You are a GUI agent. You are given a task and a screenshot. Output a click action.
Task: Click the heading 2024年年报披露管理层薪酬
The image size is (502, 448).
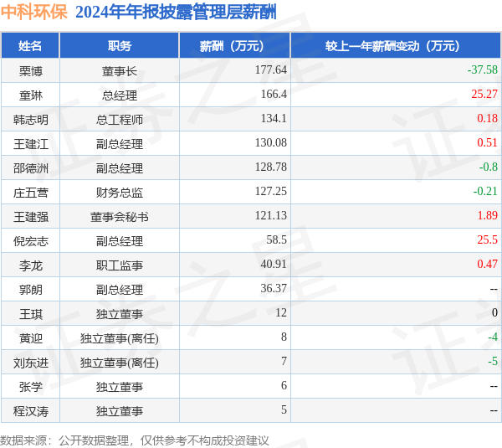coord(176,13)
